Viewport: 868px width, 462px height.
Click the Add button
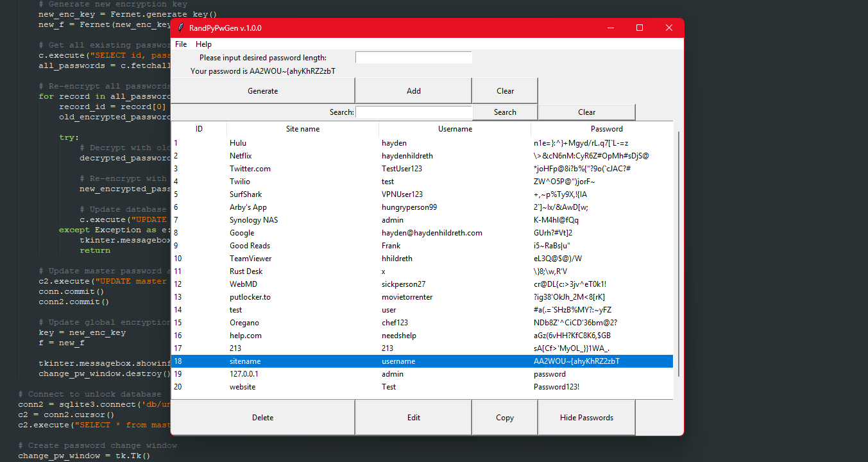point(414,91)
